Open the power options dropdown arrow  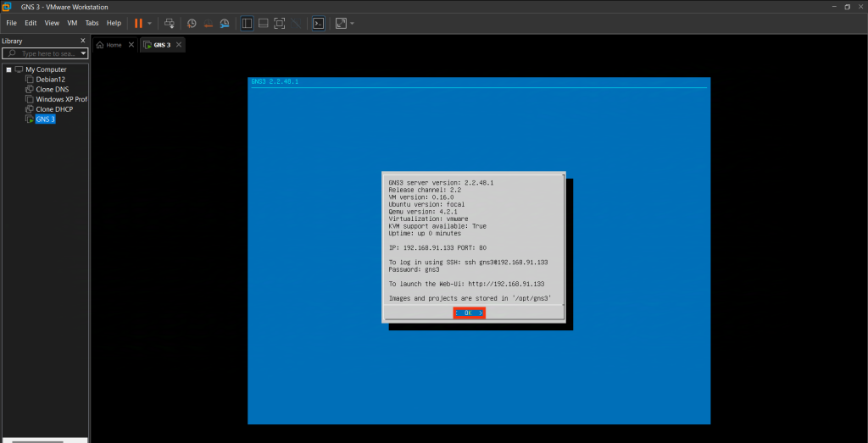(150, 23)
